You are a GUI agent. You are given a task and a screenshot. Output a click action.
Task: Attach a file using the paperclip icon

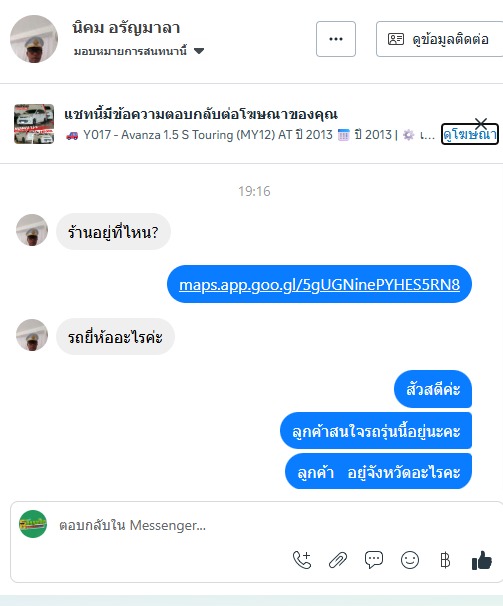(x=338, y=560)
